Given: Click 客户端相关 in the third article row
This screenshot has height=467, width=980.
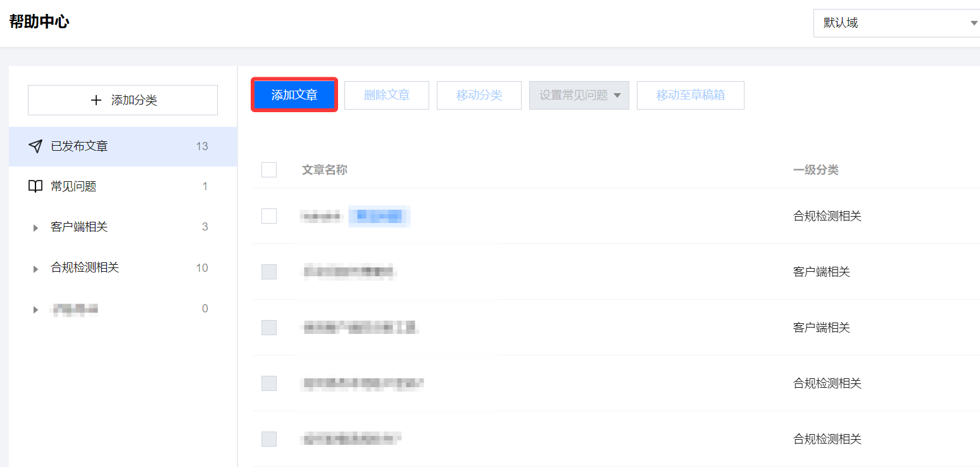Looking at the screenshot, I should [822, 328].
